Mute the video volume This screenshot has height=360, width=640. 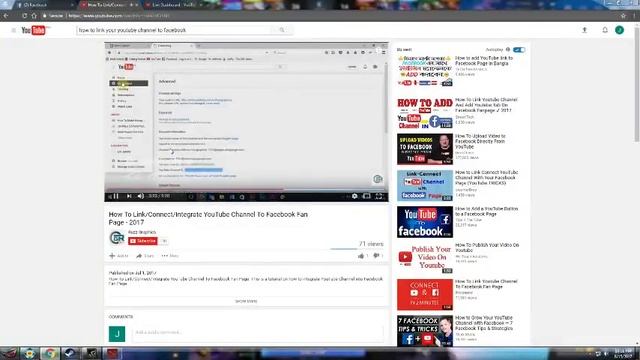[x=140, y=196]
